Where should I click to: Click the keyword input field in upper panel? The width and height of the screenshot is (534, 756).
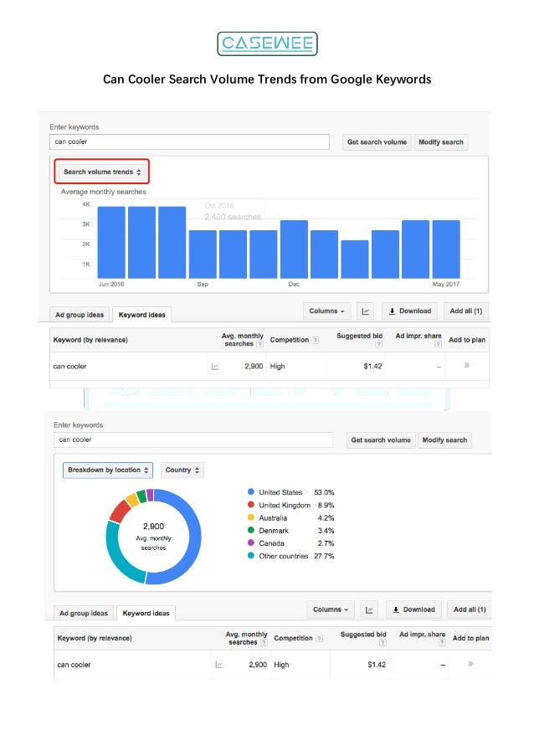click(x=189, y=141)
